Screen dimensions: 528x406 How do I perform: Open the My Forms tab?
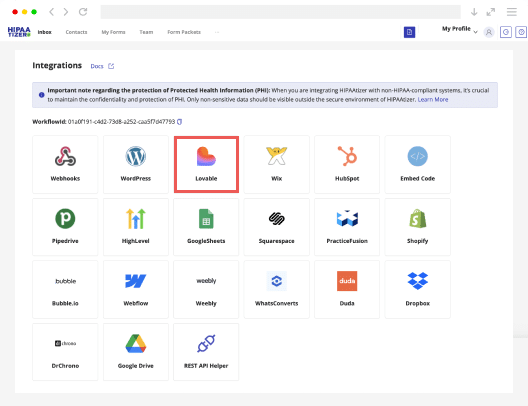[x=113, y=32]
